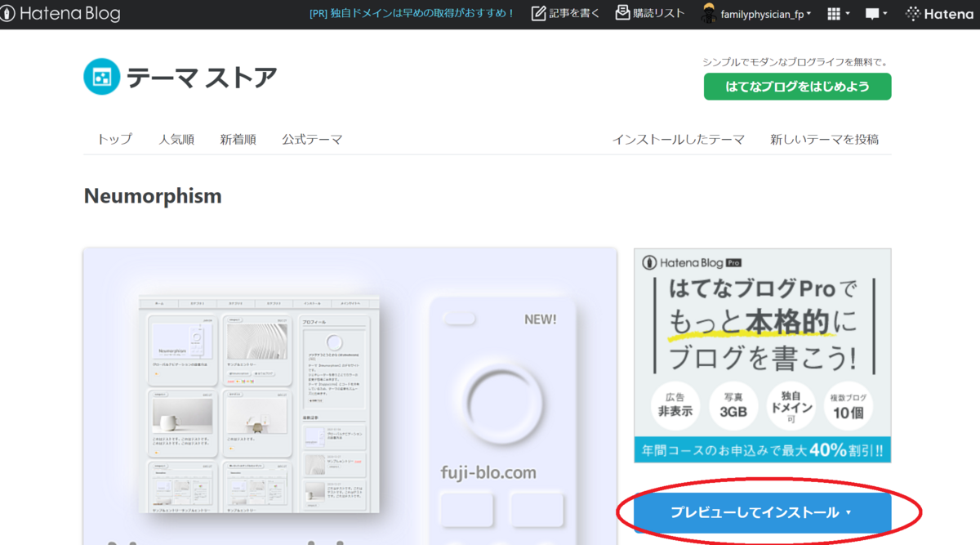Expand familyphysician_fp account dropdown
Screen dimensions: 980x545
[765, 14]
